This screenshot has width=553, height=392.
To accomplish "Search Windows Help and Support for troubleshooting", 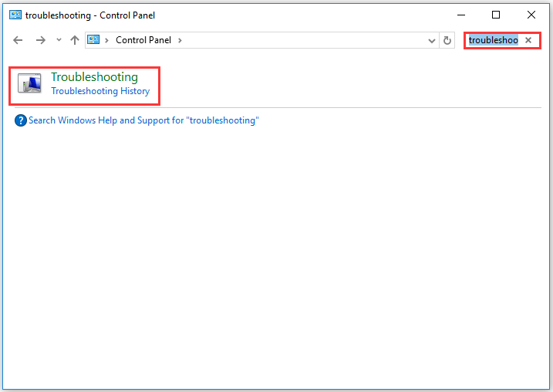I will pos(143,120).
